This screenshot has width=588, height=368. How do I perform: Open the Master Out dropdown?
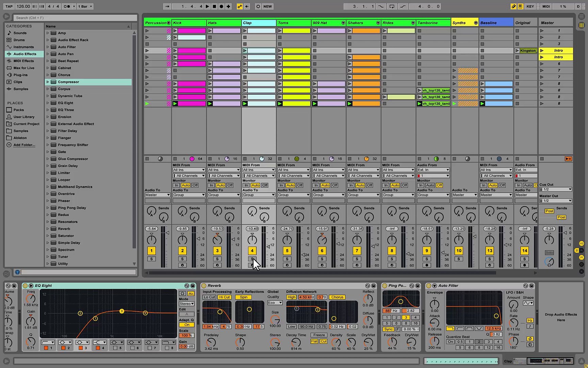(x=556, y=201)
